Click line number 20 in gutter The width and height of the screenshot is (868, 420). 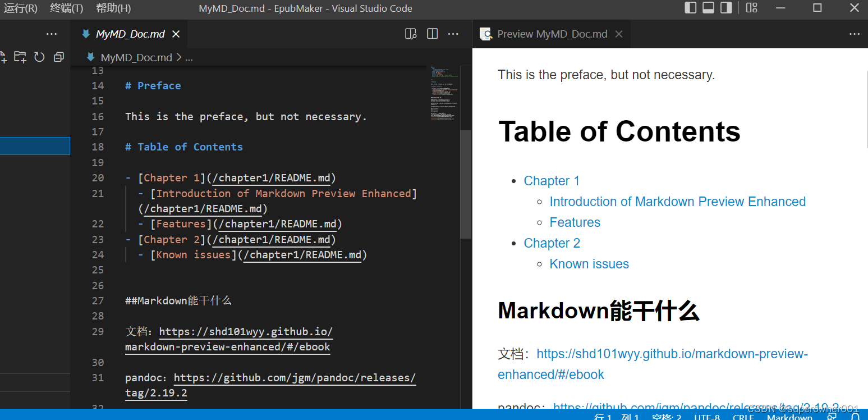98,178
